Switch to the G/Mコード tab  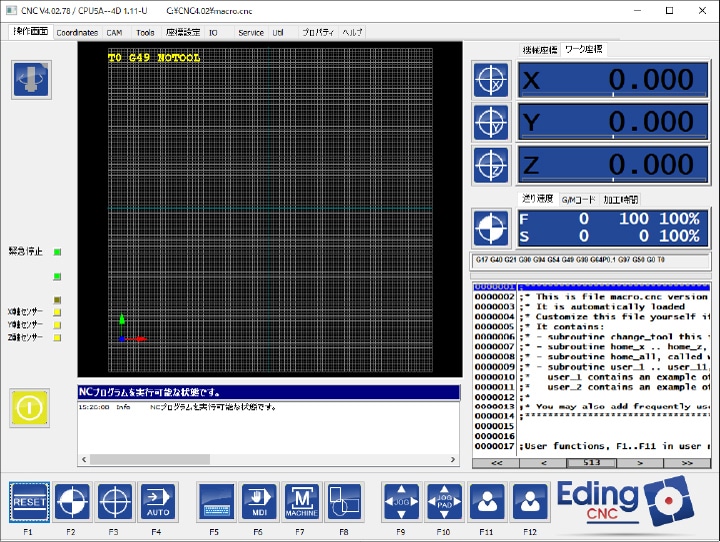[x=577, y=199]
